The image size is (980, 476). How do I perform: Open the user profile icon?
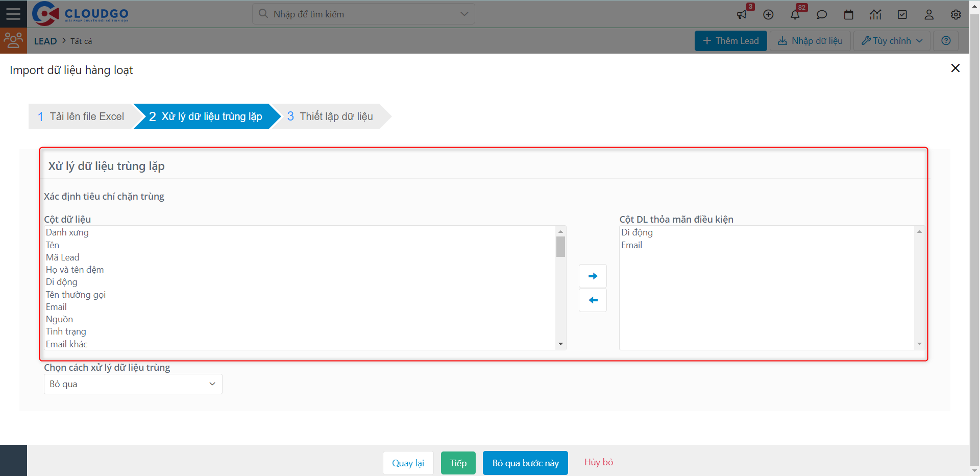click(x=929, y=15)
